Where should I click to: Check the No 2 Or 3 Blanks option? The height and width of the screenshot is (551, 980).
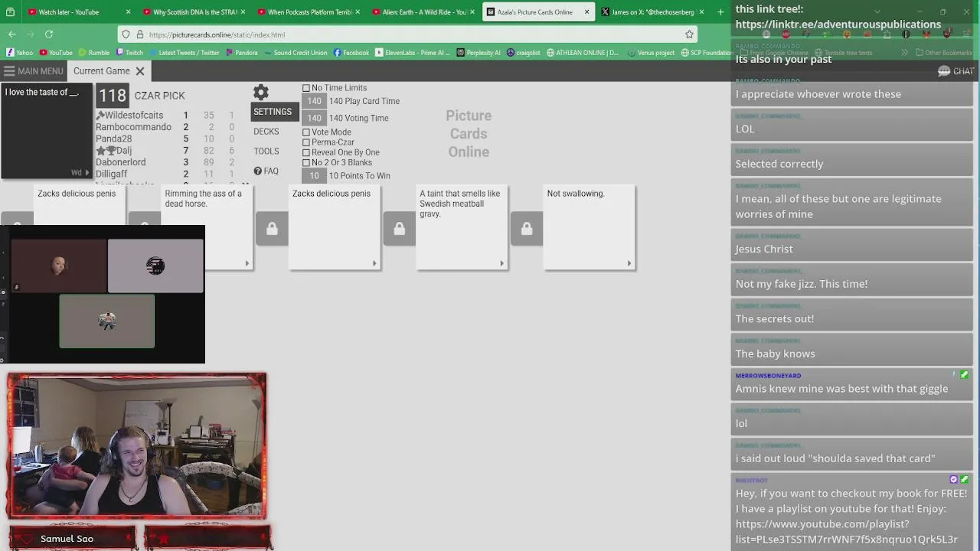pos(306,162)
